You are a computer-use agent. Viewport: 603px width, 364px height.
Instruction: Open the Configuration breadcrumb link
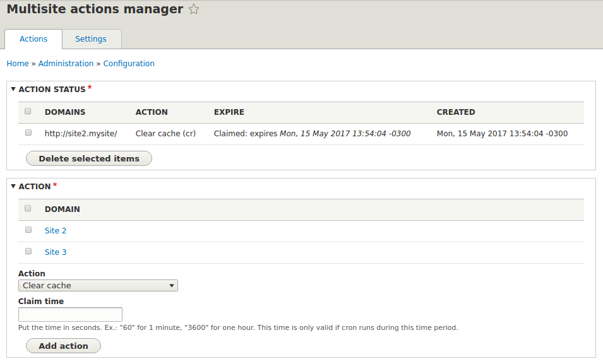point(129,64)
